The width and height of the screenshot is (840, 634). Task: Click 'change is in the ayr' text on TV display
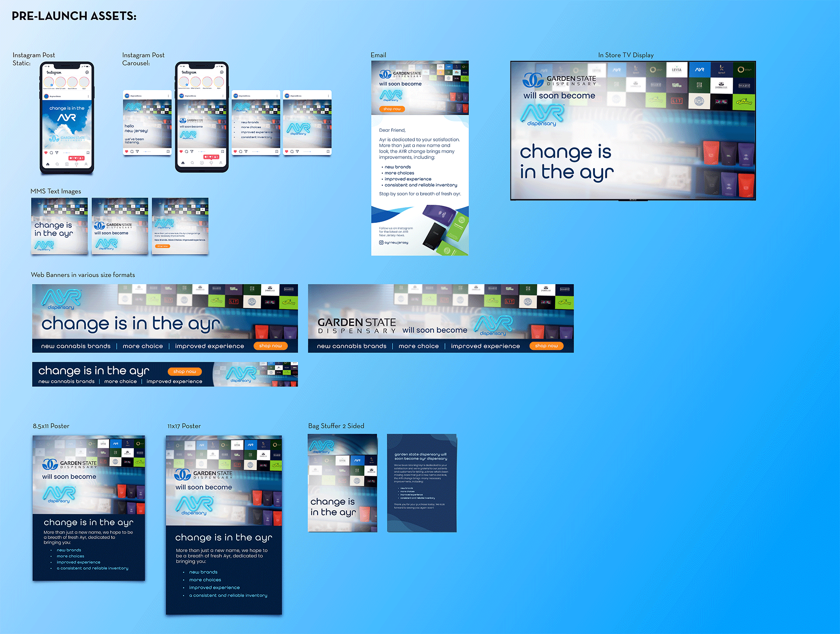click(x=567, y=162)
